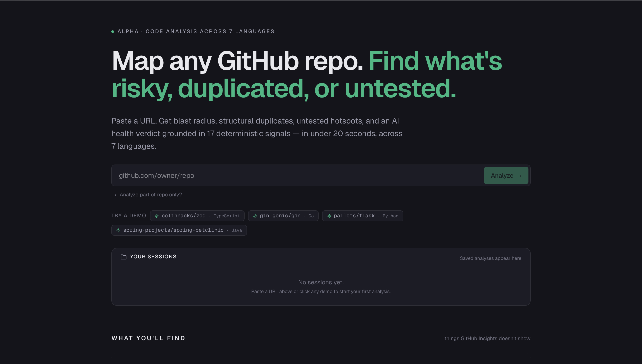
Task: Click the green alpha status dot
Action: point(113,31)
